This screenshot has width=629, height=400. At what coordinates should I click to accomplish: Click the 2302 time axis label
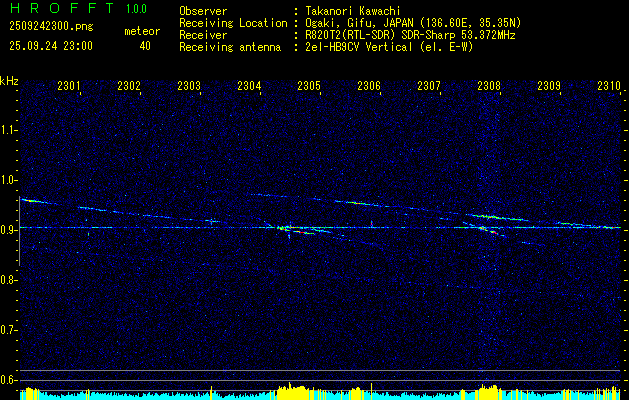tap(129, 86)
